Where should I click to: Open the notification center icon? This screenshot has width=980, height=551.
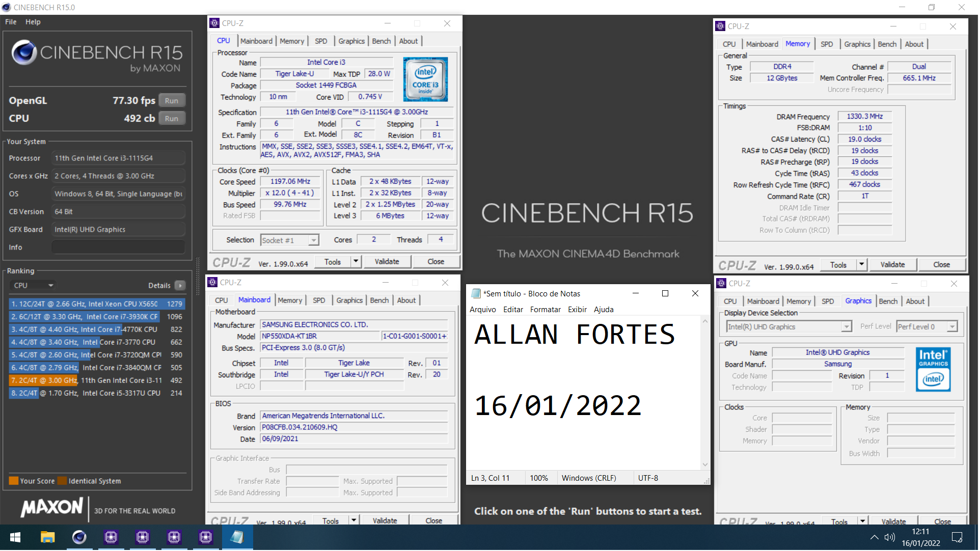(958, 538)
